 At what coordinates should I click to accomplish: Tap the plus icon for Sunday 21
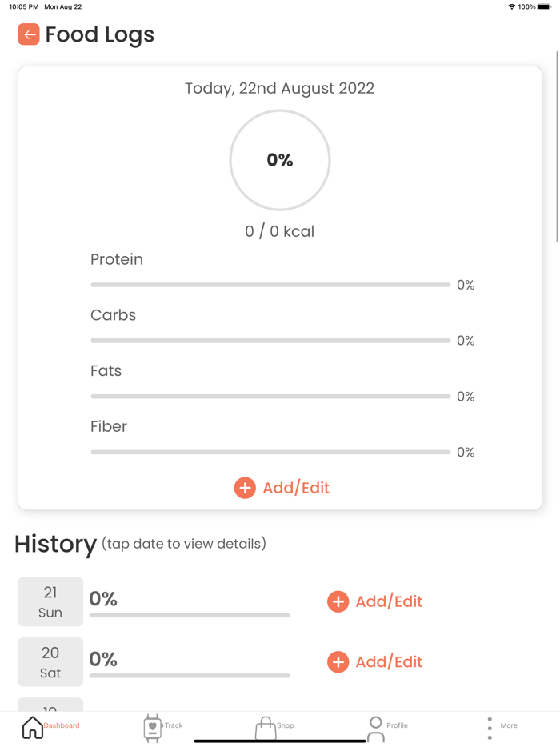338,601
